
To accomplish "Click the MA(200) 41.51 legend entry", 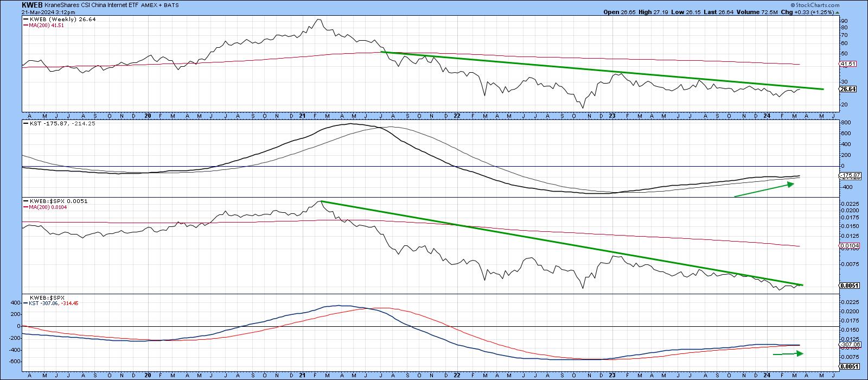I will [43, 26].
